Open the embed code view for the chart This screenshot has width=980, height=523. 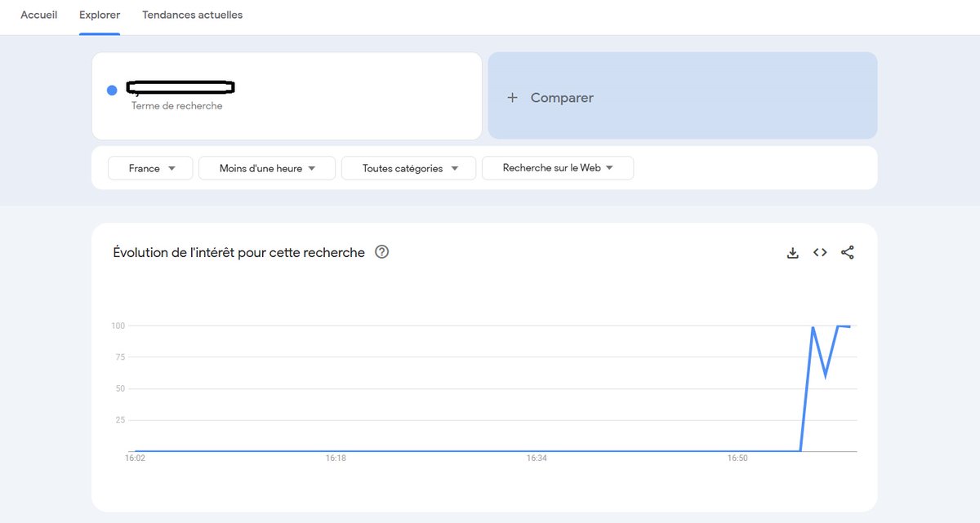click(x=820, y=252)
